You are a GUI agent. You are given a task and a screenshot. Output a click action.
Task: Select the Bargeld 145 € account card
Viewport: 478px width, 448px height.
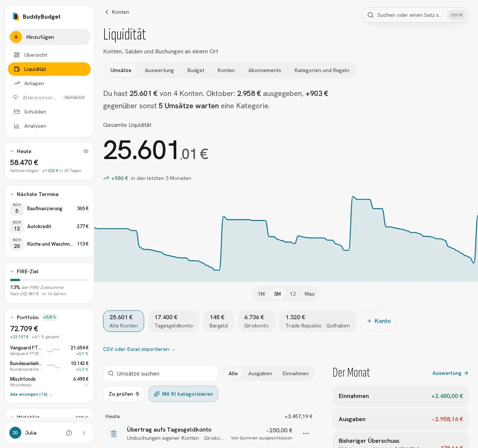[218, 321]
